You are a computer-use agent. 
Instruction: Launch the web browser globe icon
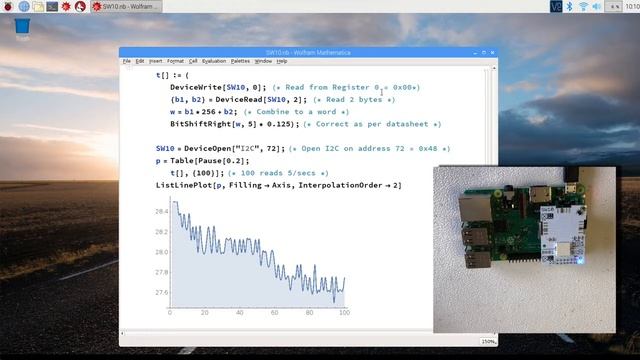coord(24,6)
